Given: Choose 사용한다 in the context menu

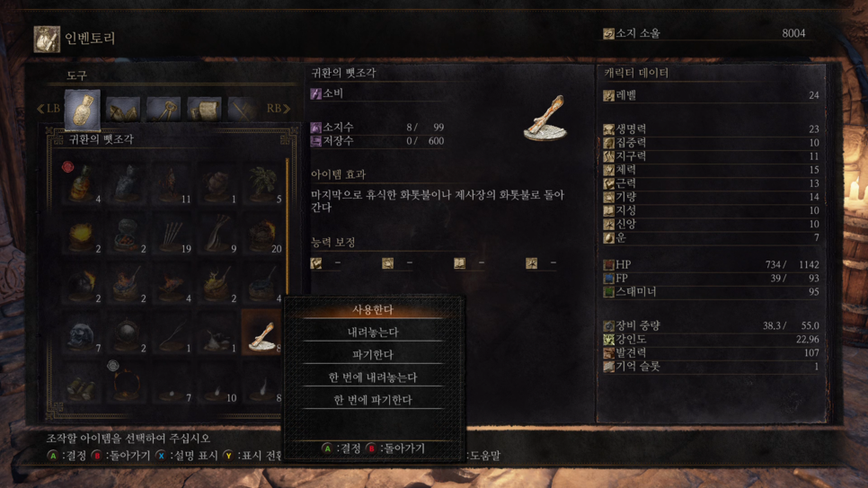Looking at the screenshot, I should click(x=373, y=310).
